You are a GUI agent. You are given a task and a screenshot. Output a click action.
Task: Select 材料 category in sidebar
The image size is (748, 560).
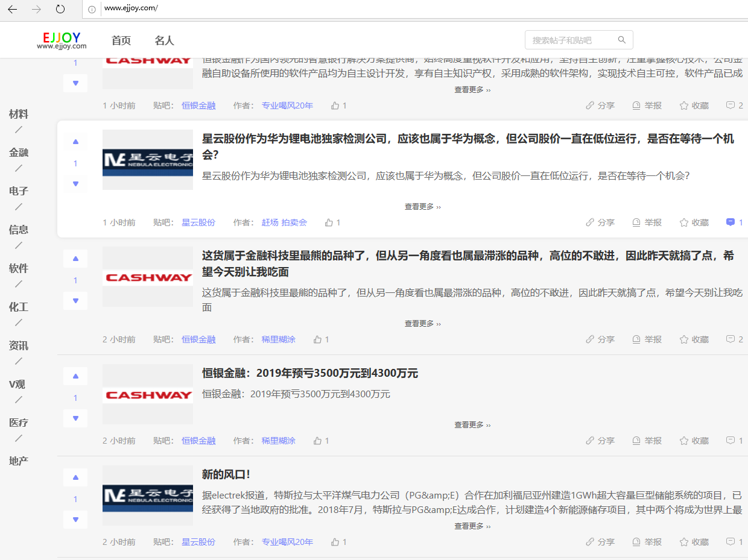pos(19,115)
